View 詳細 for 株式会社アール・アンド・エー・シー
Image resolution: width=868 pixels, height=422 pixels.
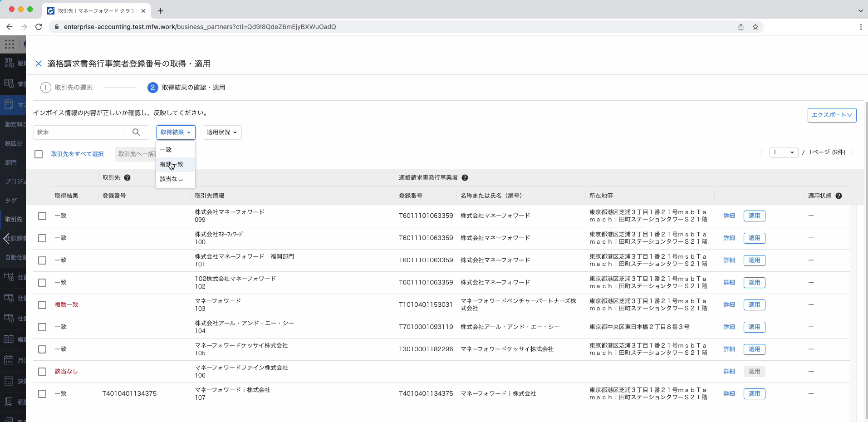pos(729,327)
